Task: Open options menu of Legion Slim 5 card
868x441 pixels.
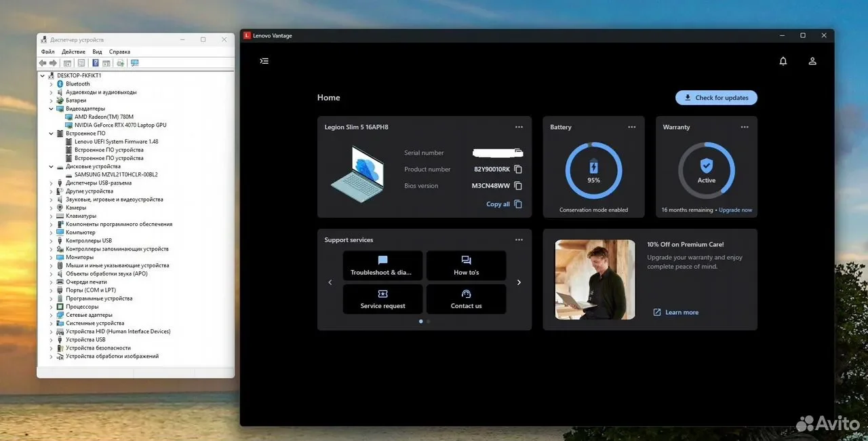Action: 519,127
